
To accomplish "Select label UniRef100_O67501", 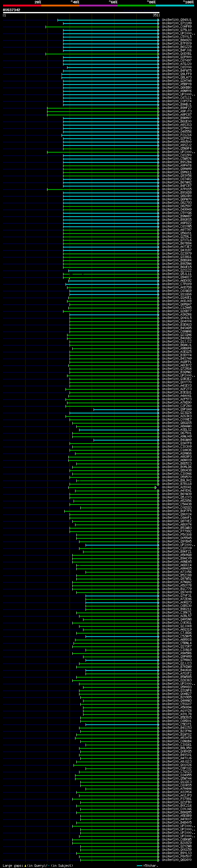I will point(177,433).
